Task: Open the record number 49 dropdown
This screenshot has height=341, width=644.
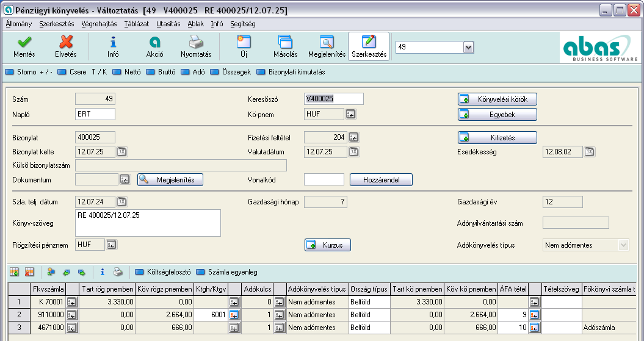Action: pyautogui.click(x=469, y=47)
